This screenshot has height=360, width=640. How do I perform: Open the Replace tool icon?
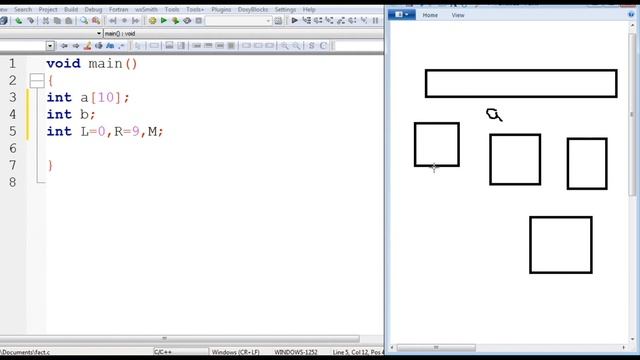click(x=96, y=20)
